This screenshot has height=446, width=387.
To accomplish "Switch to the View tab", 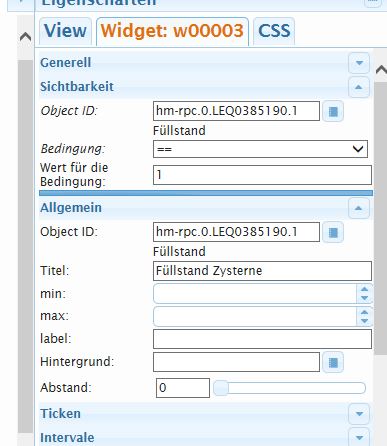I will point(65,31).
